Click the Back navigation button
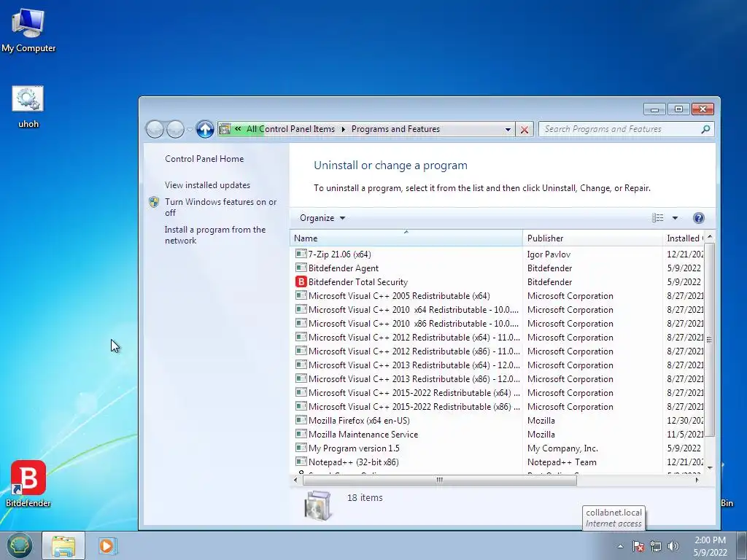The height and width of the screenshot is (560, 747). pyautogui.click(x=155, y=129)
